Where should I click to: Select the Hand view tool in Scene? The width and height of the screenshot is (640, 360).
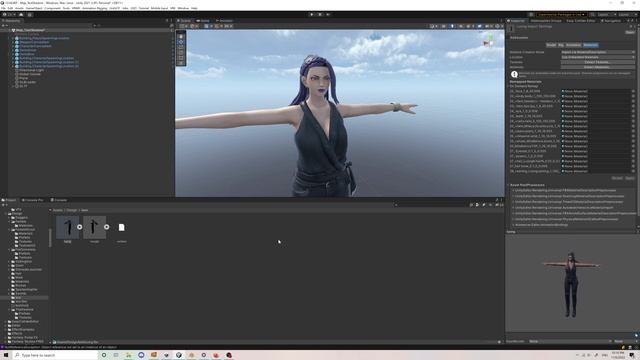coord(181,36)
